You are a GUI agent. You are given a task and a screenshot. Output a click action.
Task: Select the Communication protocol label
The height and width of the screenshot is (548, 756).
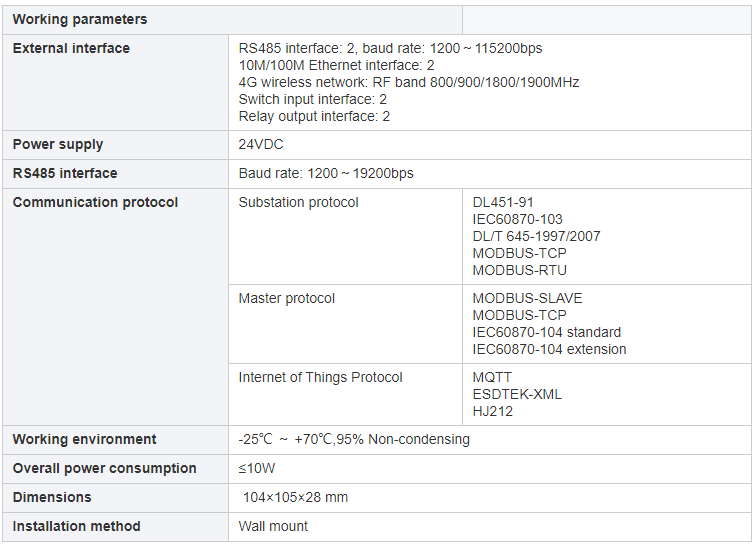[95, 202]
